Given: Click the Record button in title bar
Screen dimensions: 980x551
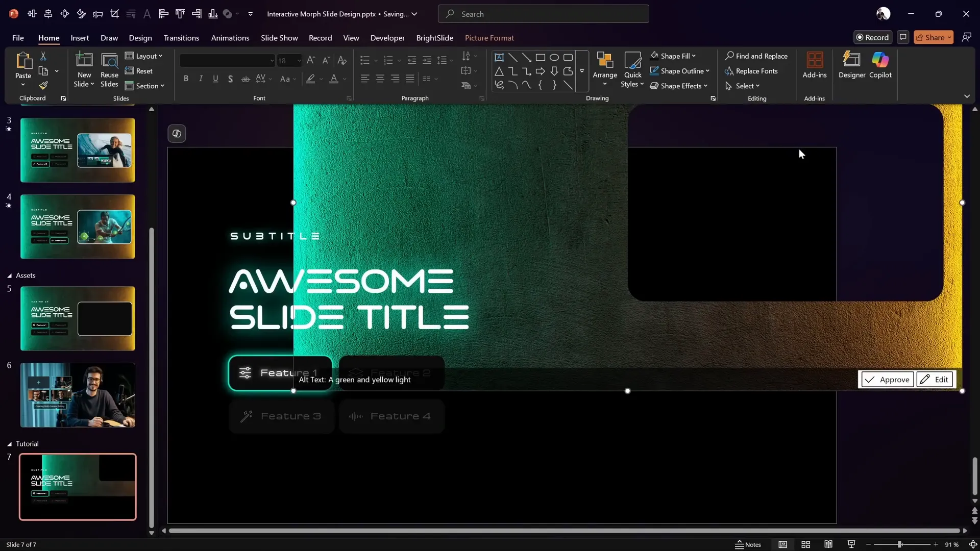Looking at the screenshot, I should click(x=872, y=37).
